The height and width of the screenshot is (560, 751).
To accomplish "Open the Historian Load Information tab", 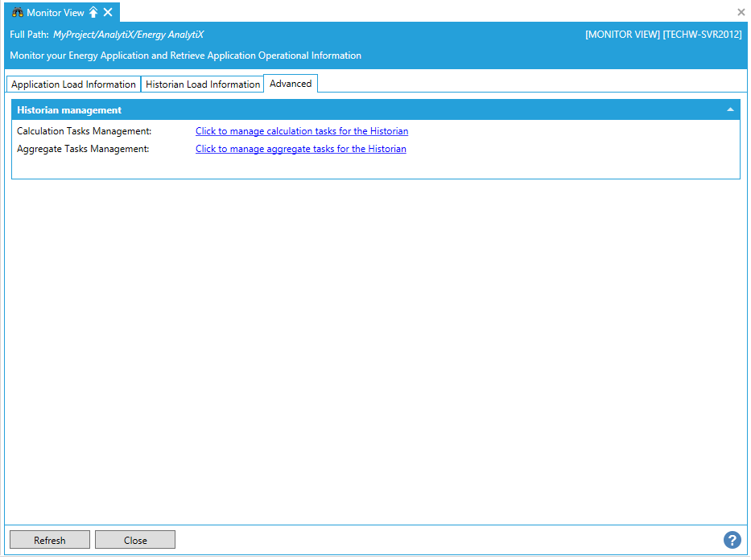I will pos(203,84).
